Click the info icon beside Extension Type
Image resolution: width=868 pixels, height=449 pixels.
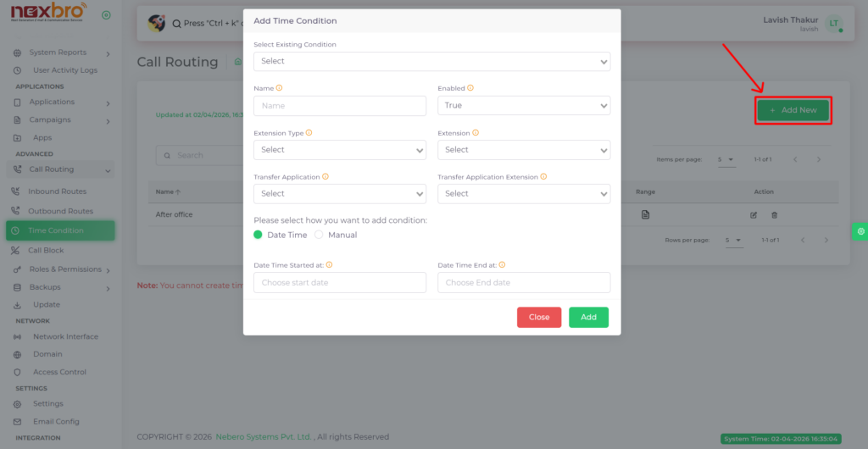pyautogui.click(x=309, y=133)
